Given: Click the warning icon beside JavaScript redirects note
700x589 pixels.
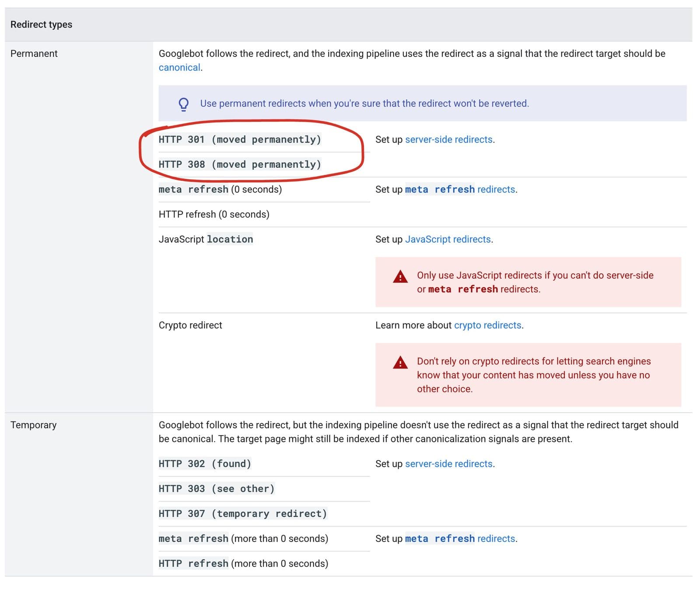Looking at the screenshot, I should point(400,277).
